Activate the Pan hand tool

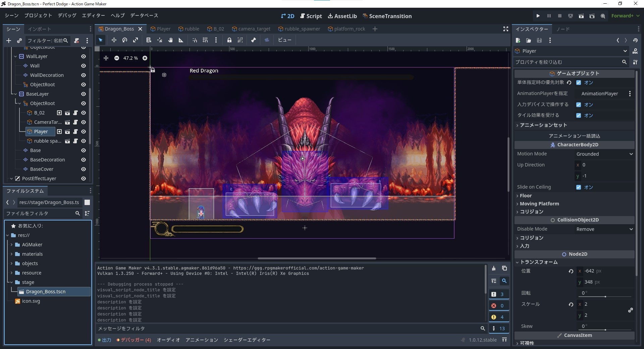(170, 40)
